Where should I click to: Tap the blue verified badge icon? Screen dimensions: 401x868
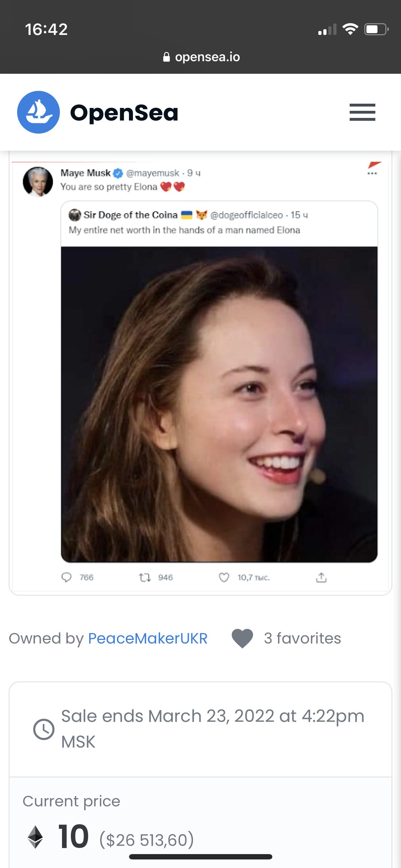point(118,174)
